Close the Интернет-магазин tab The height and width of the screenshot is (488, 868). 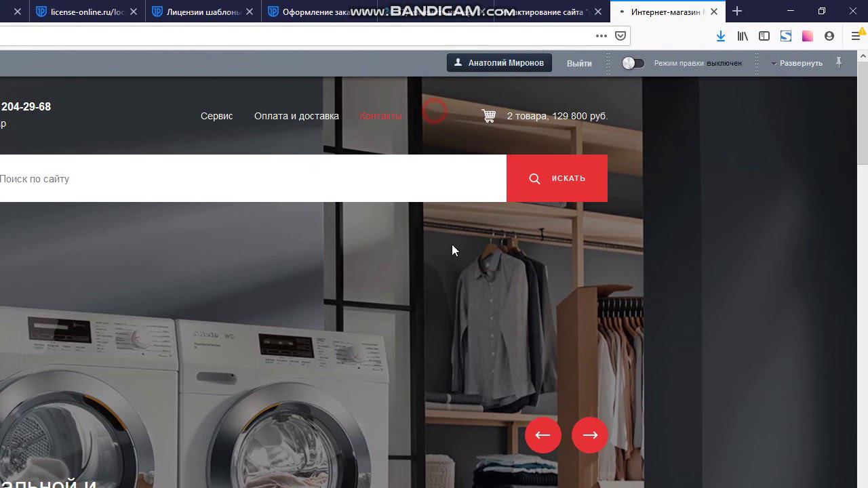714,12
